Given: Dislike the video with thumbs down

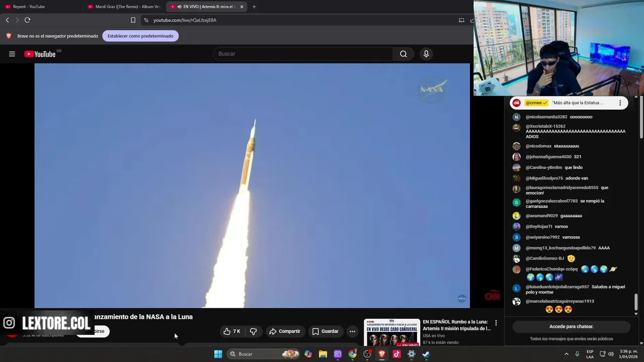Looking at the screenshot, I should pyautogui.click(x=253, y=331).
